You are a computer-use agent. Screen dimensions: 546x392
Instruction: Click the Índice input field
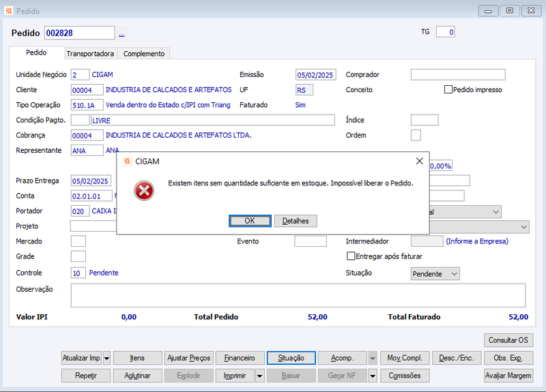pos(425,120)
